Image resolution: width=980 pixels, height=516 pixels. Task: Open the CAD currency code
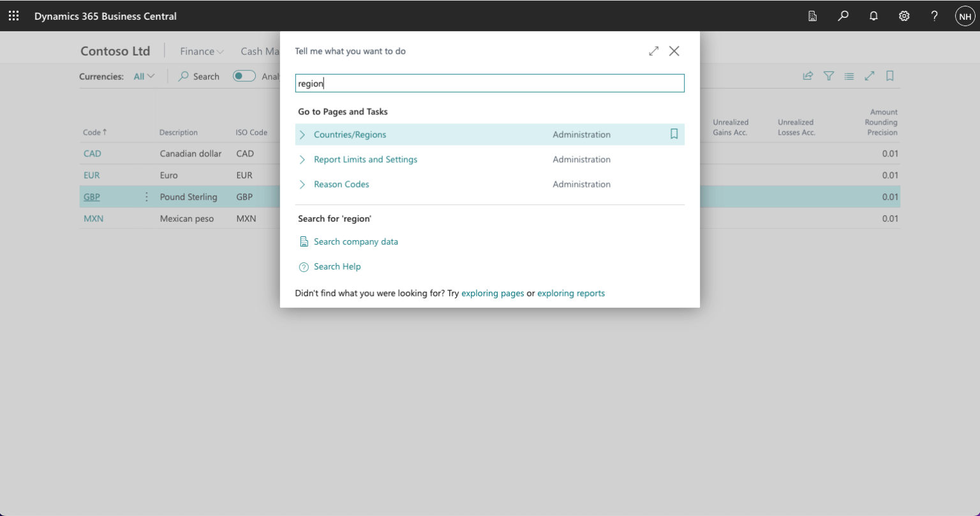click(x=93, y=154)
